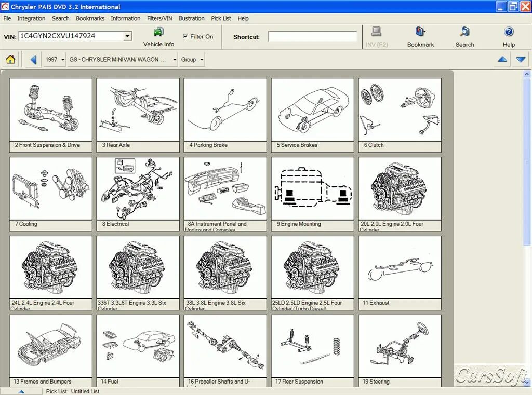532x395 pixels.
Task: Open the Help question mark icon
Action: click(x=509, y=32)
